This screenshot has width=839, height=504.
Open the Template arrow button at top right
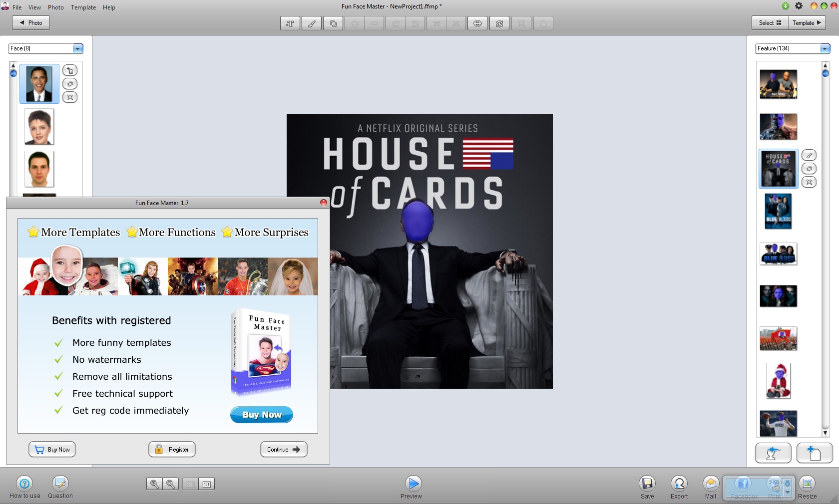pyautogui.click(x=807, y=23)
